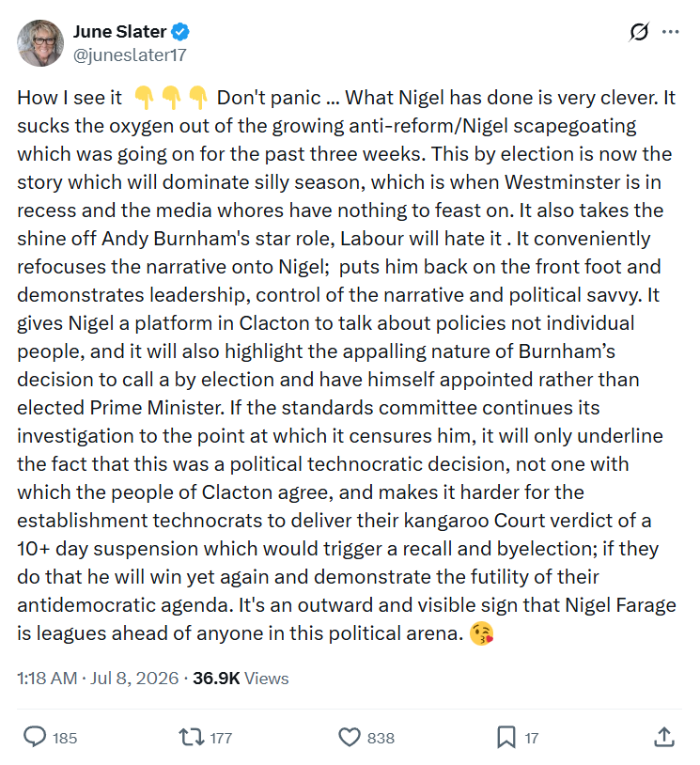This screenshot has height=765, width=700.
Task: Like the post with heart icon
Action: (x=350, y=737)
